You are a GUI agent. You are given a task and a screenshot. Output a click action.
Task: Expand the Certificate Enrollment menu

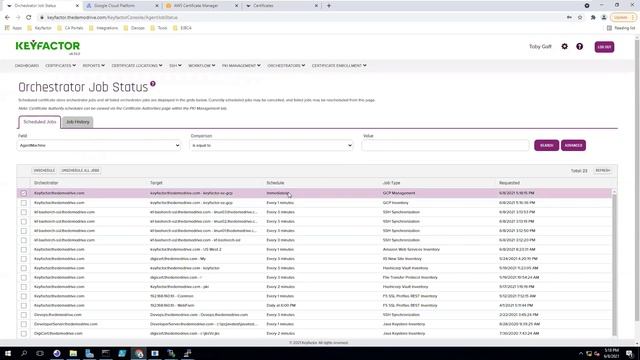click(339, 65)
